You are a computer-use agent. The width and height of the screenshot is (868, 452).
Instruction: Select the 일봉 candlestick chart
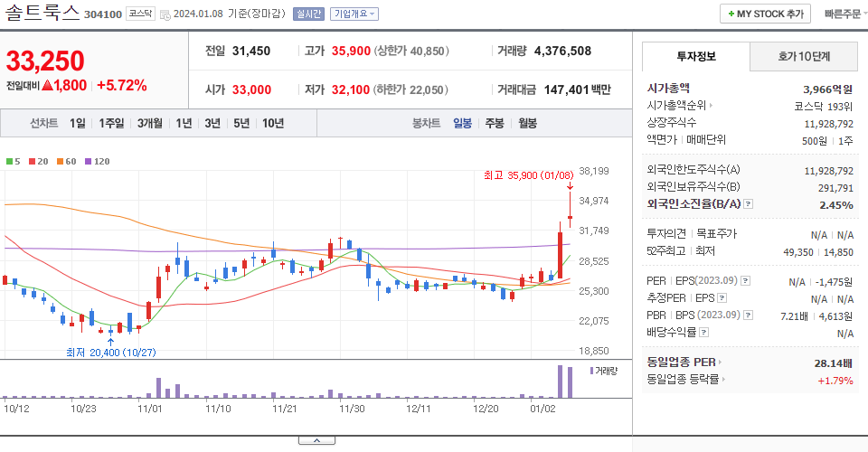462,123
